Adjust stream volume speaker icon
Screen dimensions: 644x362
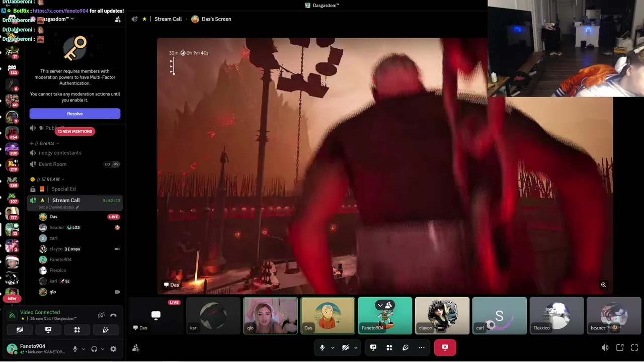(x=605, y=347)
